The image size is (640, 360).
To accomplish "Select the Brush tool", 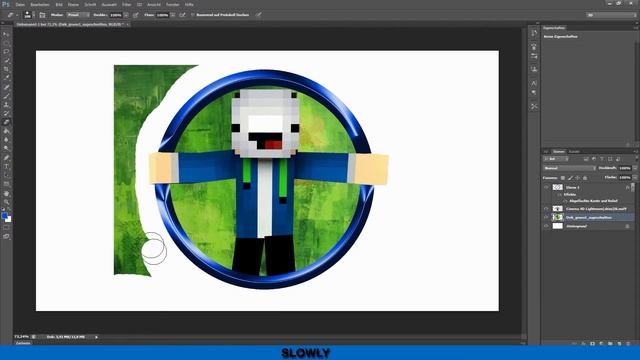I will coord(6,96).
